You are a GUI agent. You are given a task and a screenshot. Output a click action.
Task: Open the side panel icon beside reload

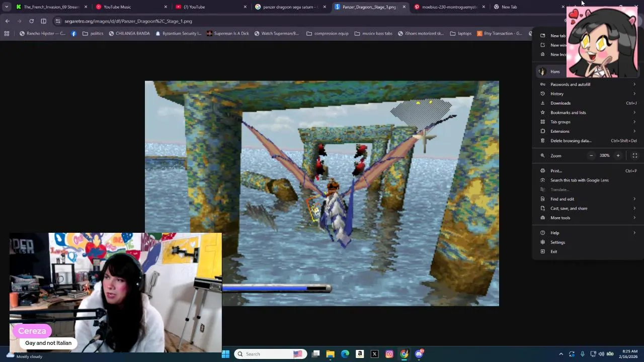43,21
